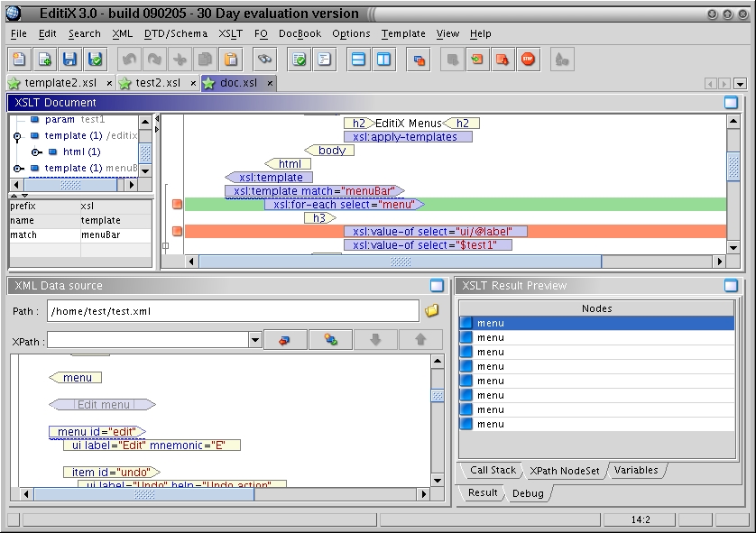Click the match attribute value menuBar
This screenshot has width=756, height=533.
(x=101, y=234)
